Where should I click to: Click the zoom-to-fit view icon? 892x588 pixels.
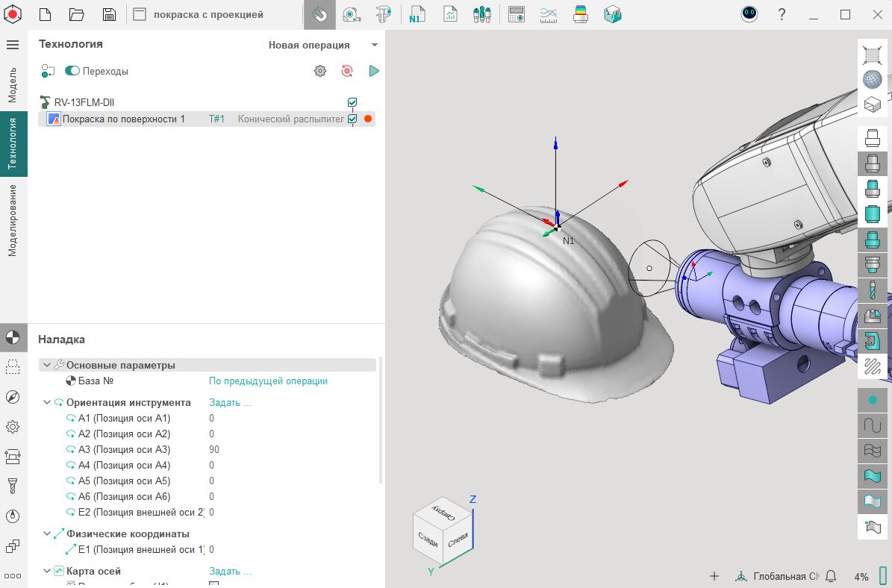[872, 54]
